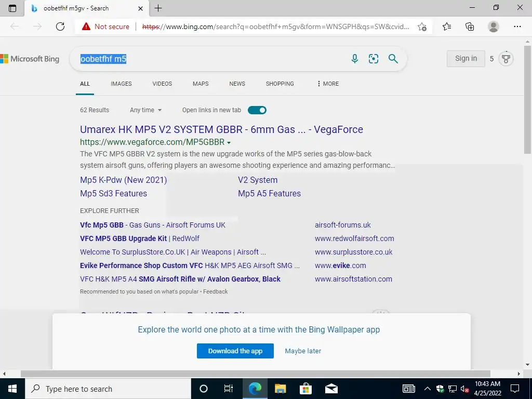Viewport: 532px width, 399px height.
Task: Click the back navigation arrow
Action: 15,26
